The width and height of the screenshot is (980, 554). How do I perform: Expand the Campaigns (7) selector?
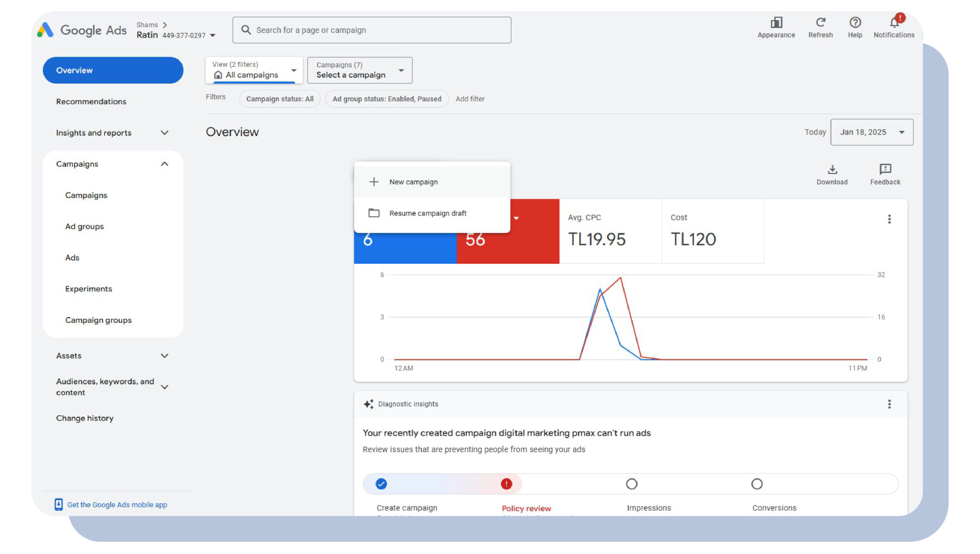[359, 70]
